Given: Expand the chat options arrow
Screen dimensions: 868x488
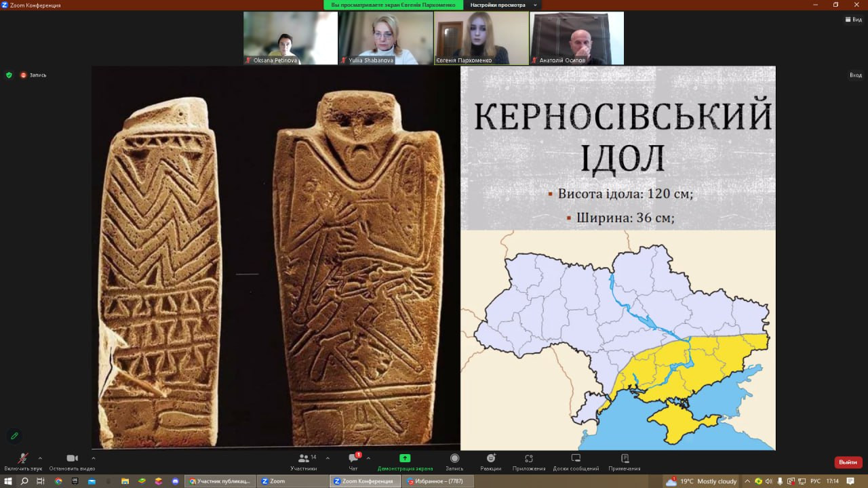Looking at the screenshot, I should point(368,458).
